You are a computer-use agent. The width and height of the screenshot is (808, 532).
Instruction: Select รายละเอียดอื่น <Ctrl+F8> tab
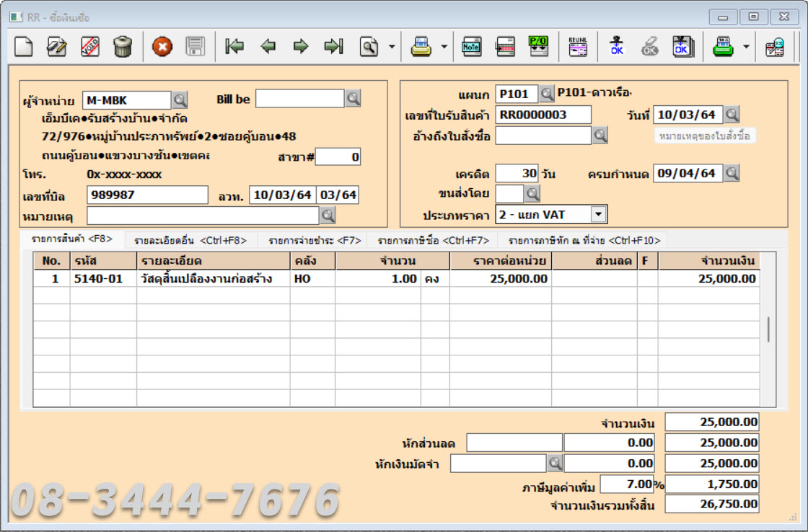pos(190,241)
